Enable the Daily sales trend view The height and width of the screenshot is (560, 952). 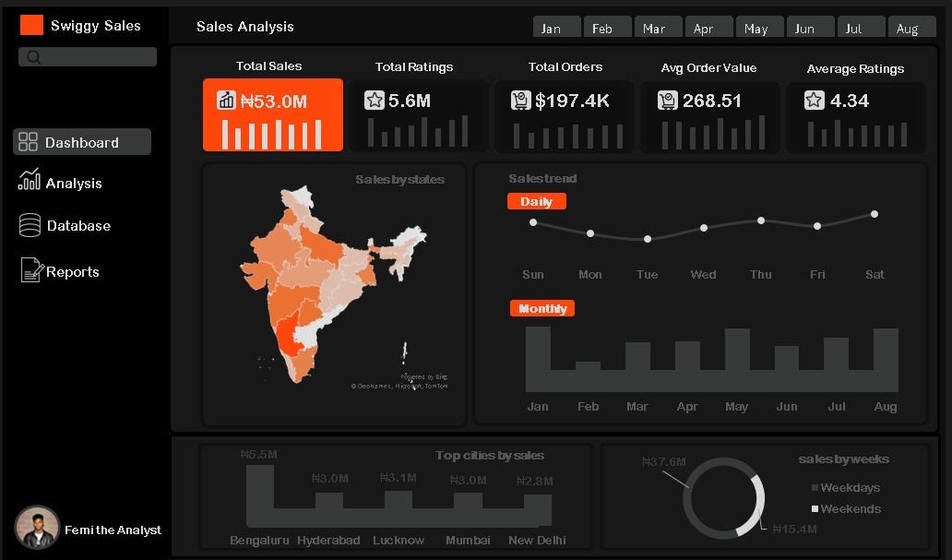536,200
